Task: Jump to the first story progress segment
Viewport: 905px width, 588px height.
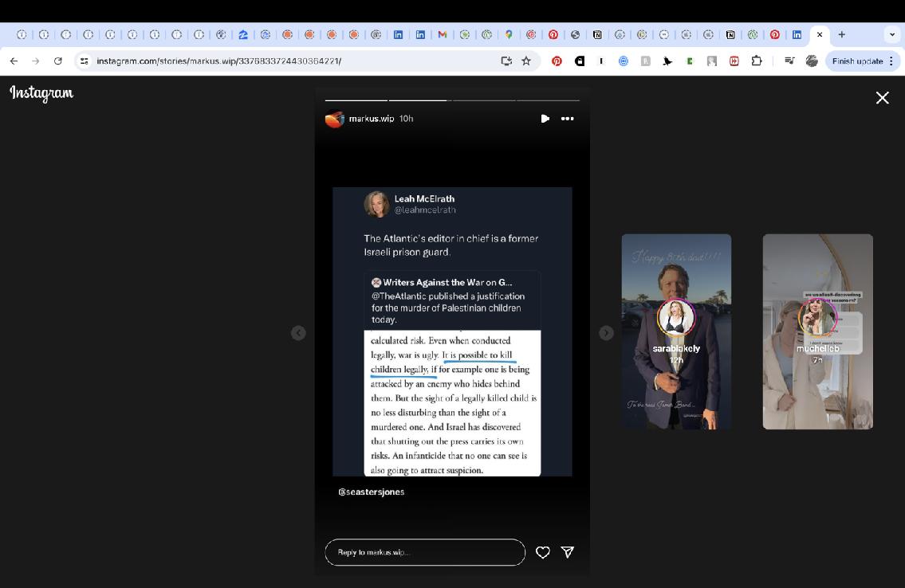Action: coord(356,100)
